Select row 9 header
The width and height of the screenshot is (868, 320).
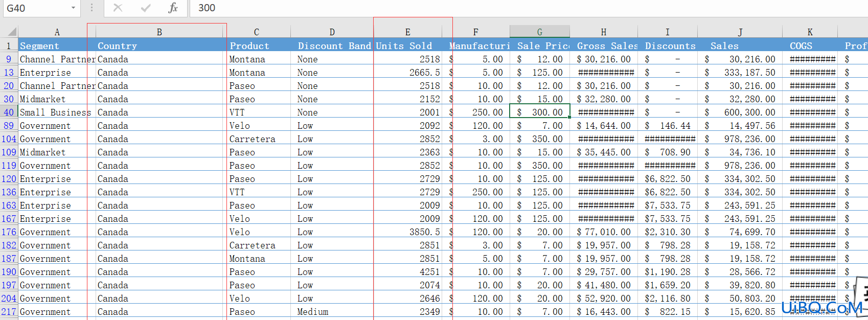pos(9,59)
